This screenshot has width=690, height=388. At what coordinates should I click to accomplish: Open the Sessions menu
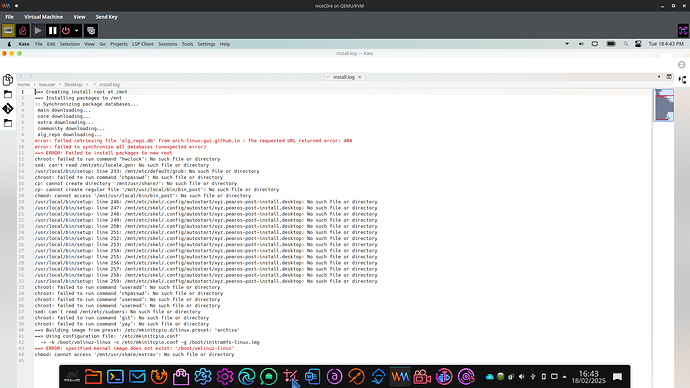168,44
